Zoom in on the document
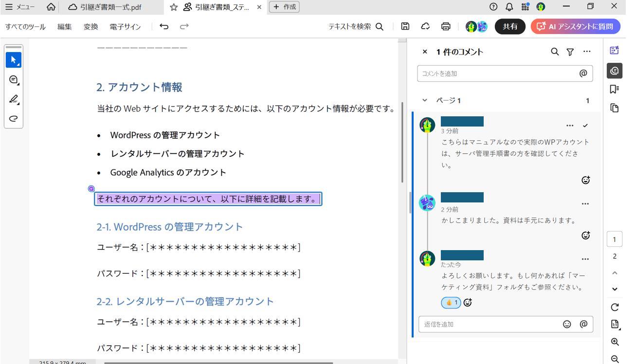 (614, 342)
